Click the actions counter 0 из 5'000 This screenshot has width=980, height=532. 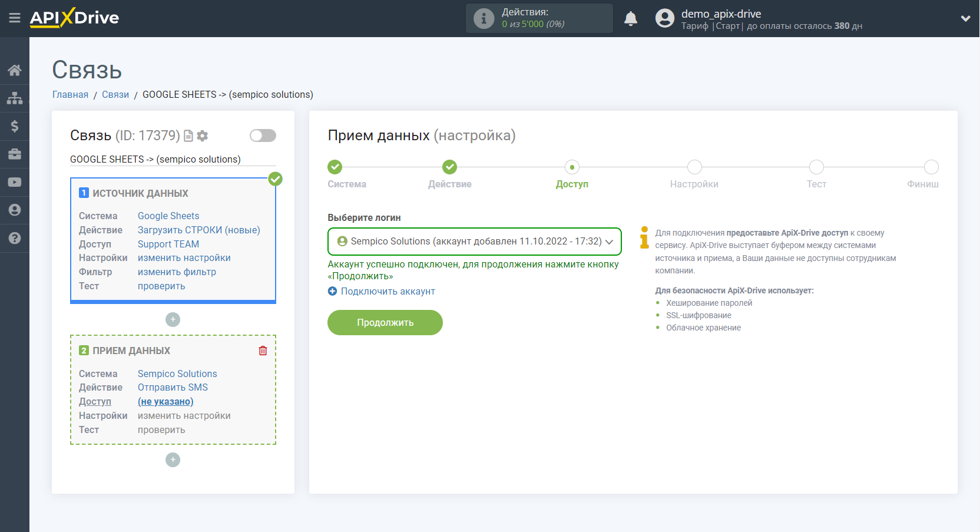533,24
